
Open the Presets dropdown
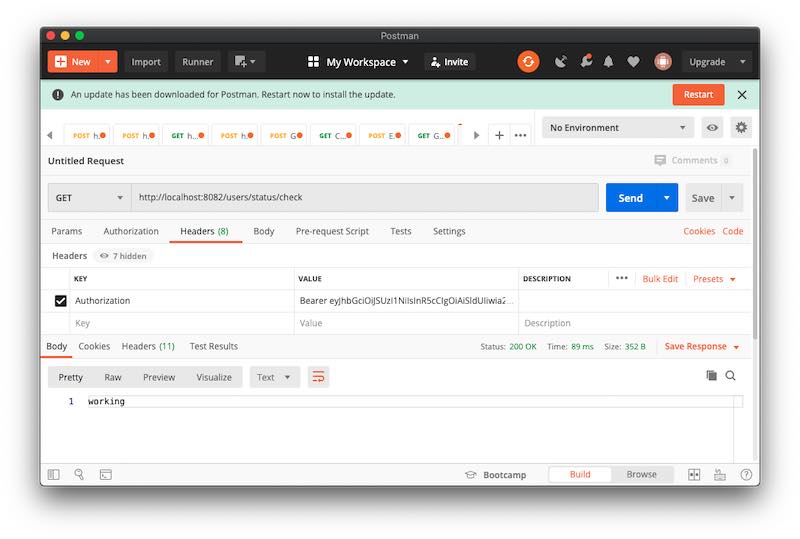pyautogui.click(x=714, y=279)
